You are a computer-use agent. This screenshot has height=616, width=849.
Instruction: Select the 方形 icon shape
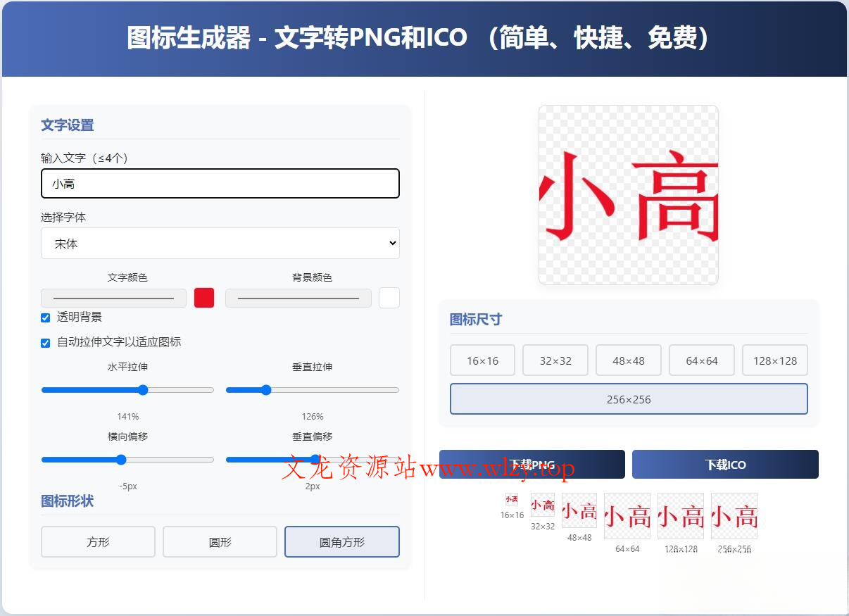(98, 541)
